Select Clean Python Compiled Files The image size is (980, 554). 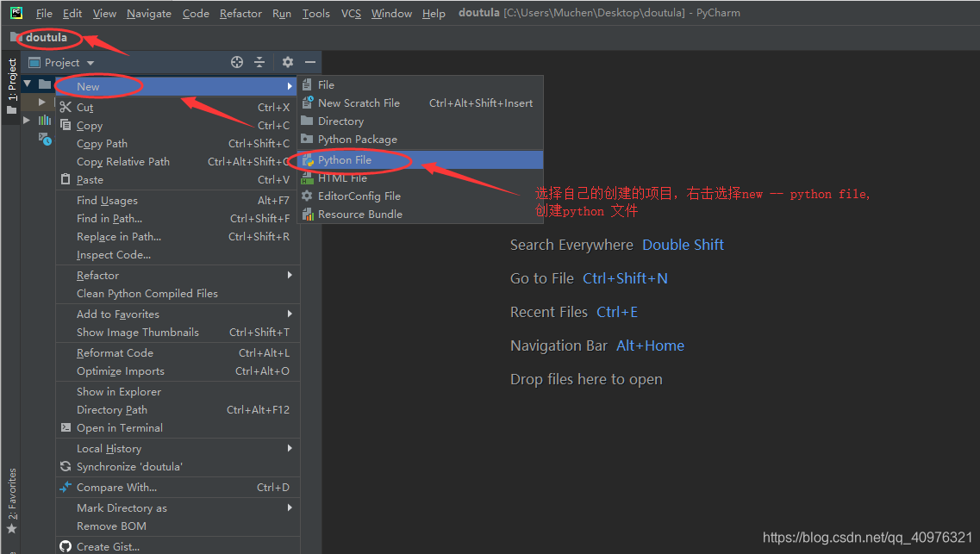click(178, 293)
